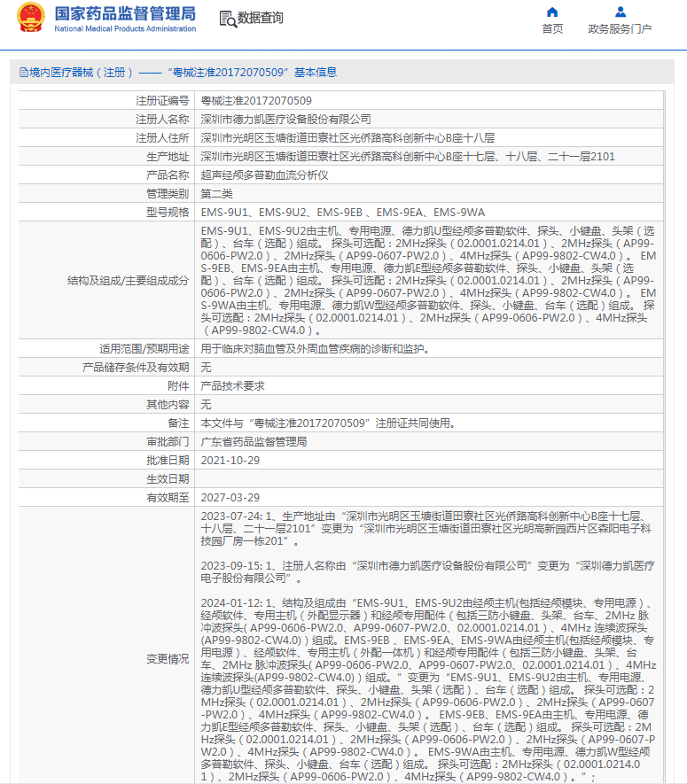Click the 政务服务门户 person icon
Image resolution: width=687 pixels, height=784 pixels.
620,12
